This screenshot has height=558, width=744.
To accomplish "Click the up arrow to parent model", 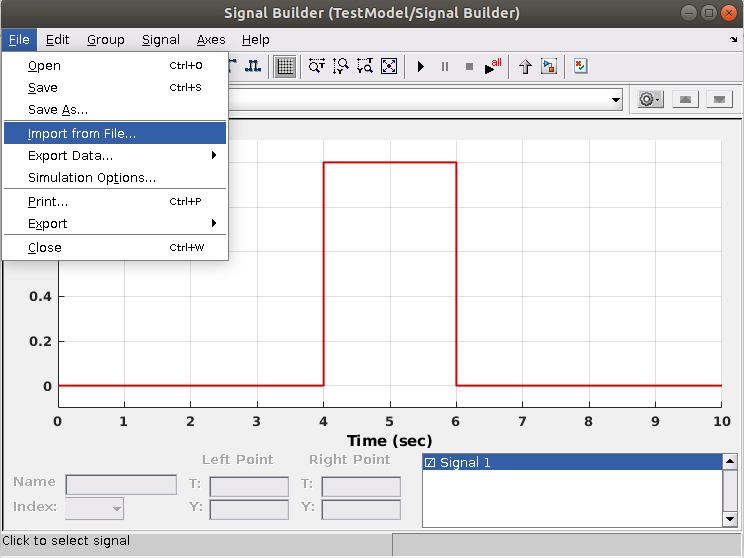I will (x=525, y=66).
